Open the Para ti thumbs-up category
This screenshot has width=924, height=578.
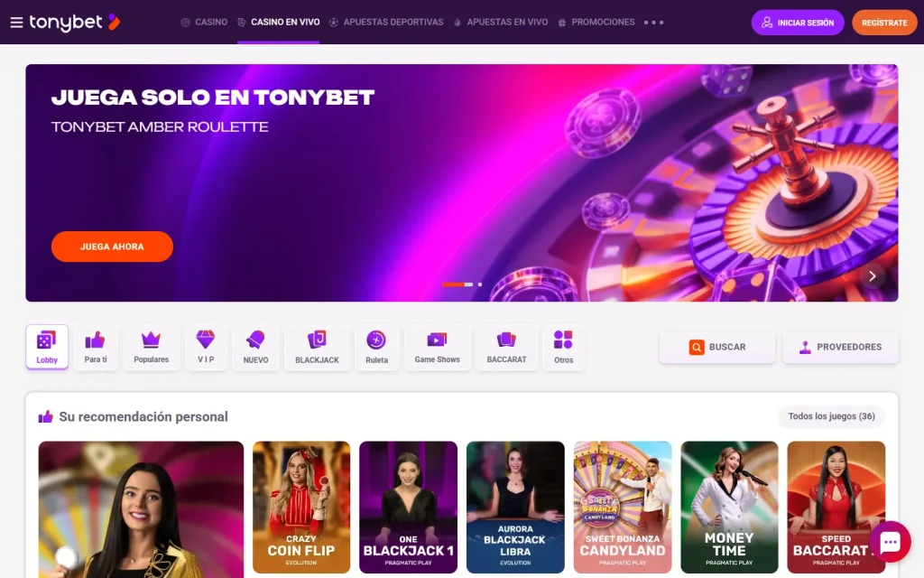[x=96, y=347]
